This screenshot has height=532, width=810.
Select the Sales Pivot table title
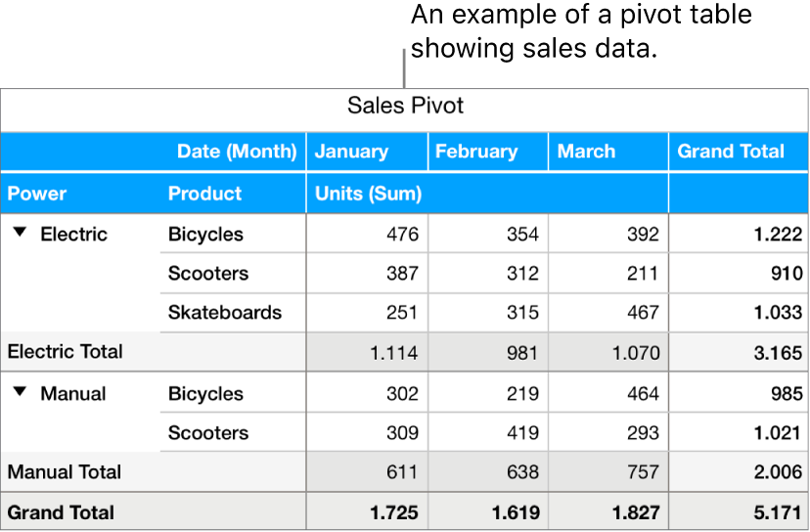[x=405, y=106]
